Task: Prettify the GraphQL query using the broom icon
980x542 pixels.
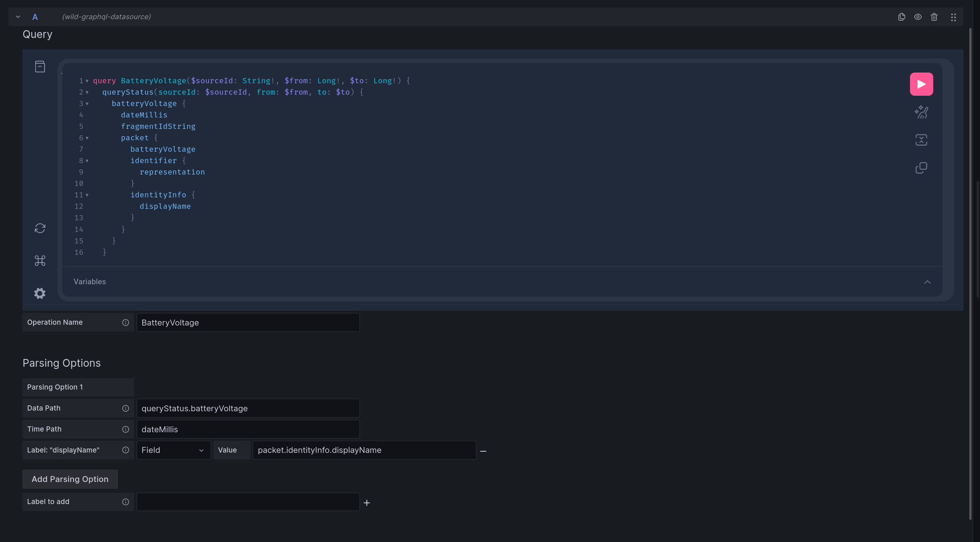Action: [x=921, y=112]
